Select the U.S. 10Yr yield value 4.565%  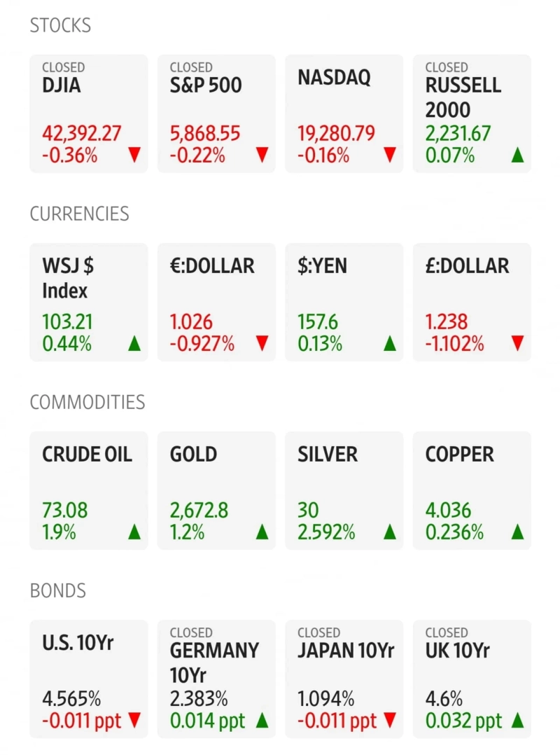(71, 699)
